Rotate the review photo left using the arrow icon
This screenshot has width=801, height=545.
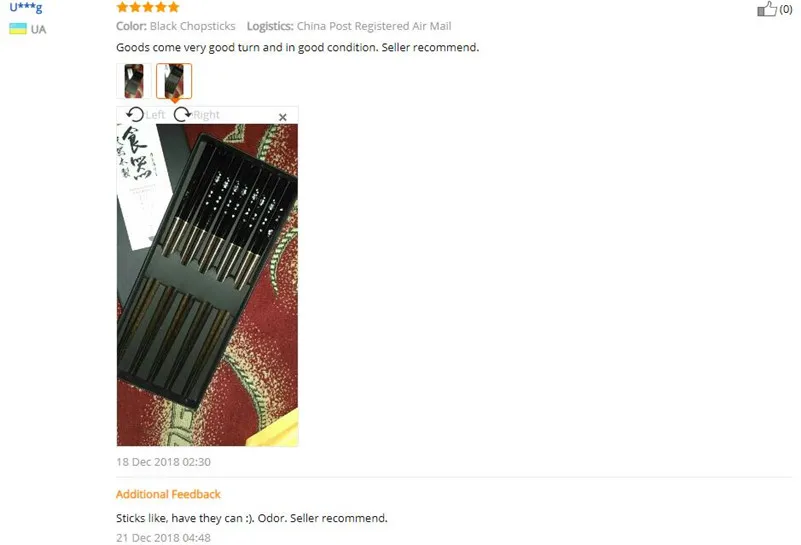tap(135, 114)
